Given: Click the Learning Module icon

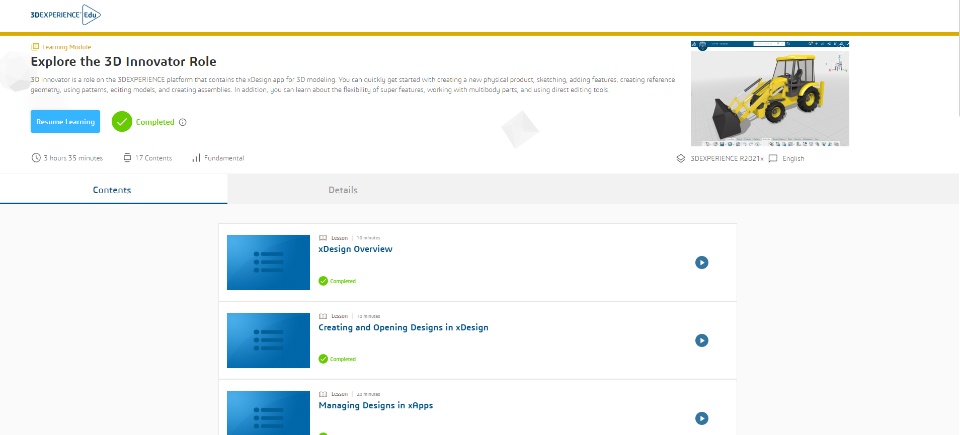Looking at the screenshot, I should pos(35,47).
